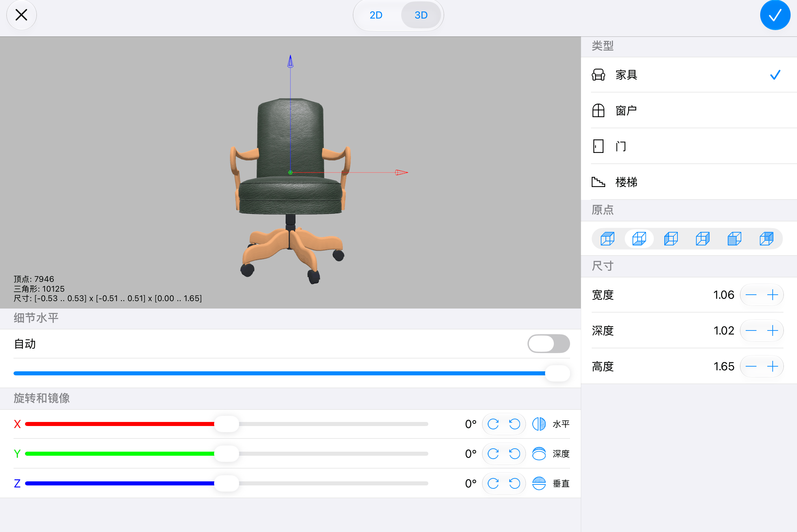
Task: Increase 宽度 width with plus button
Action: coord(773,294)
